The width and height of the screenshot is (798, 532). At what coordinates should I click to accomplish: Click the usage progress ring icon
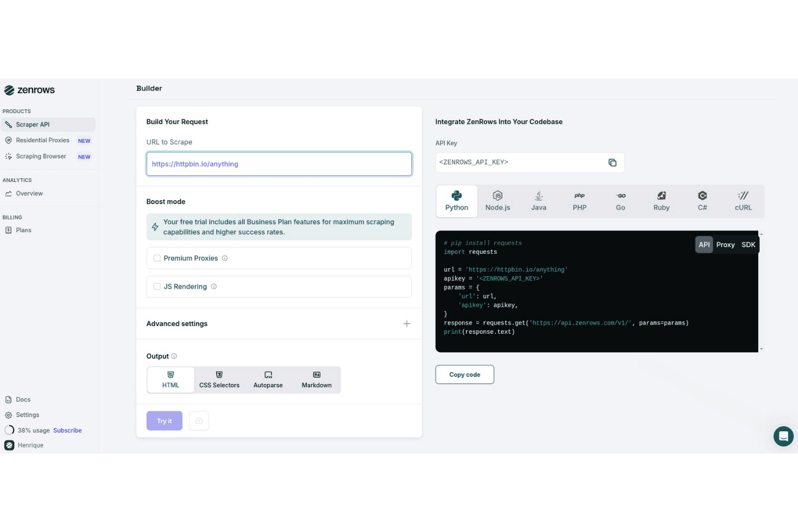9,430
